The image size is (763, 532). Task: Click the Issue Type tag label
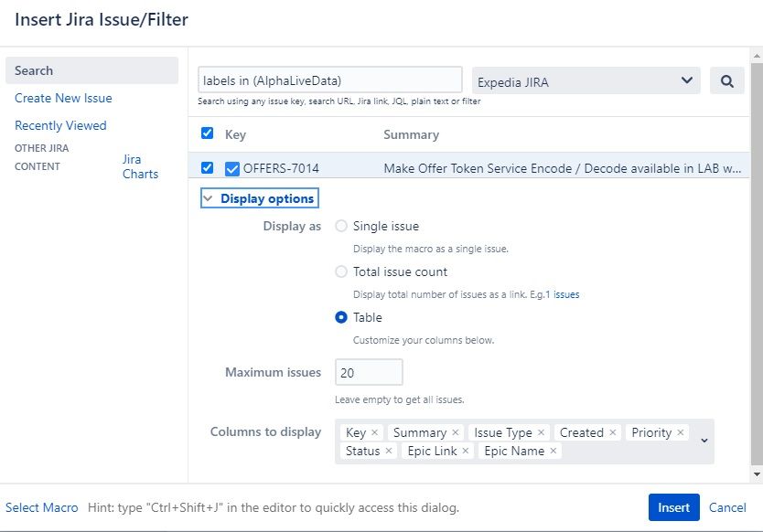[503, 432]
